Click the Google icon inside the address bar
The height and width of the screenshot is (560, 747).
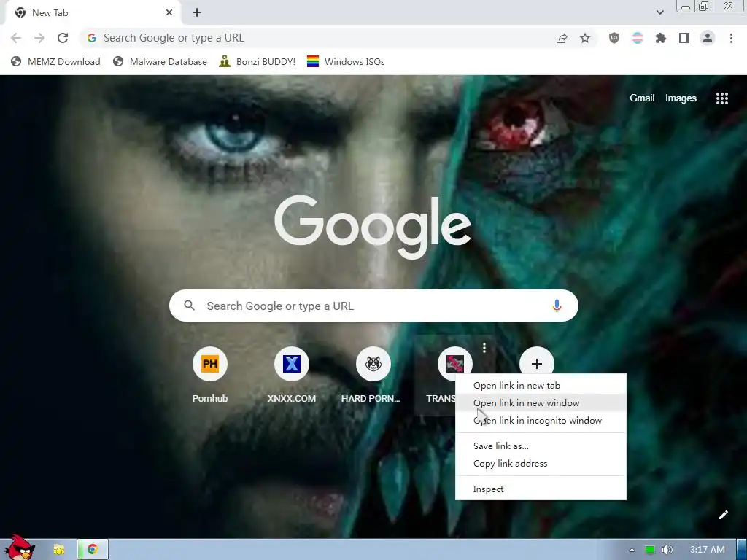[92, 38]
